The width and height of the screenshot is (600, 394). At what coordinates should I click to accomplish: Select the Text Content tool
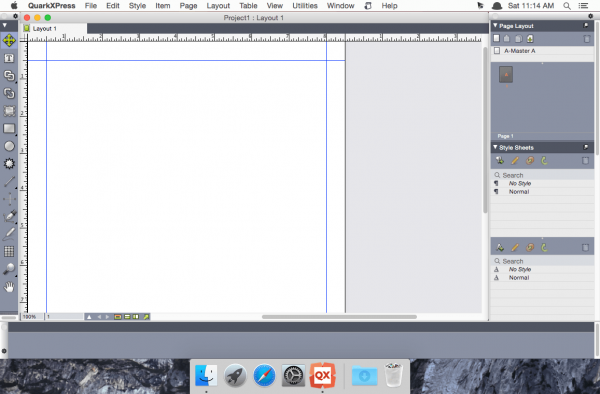pos(9,58)
